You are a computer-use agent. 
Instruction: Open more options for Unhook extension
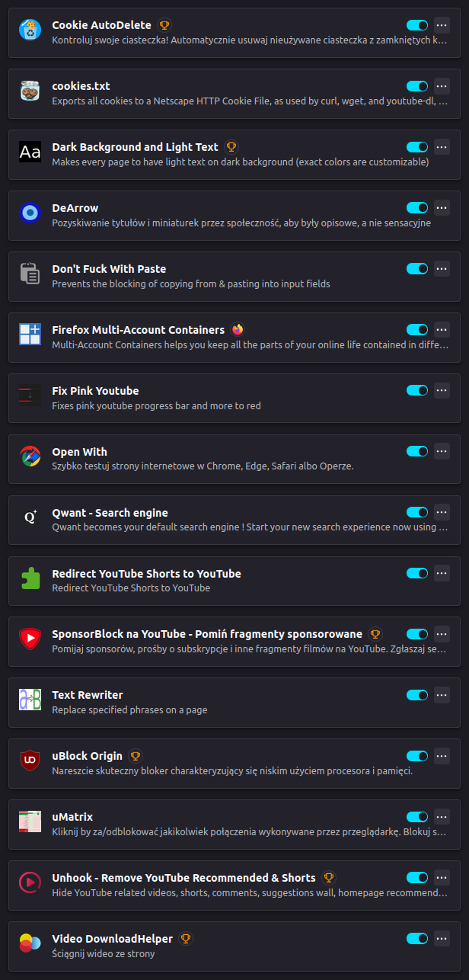[x=442, y=878]
